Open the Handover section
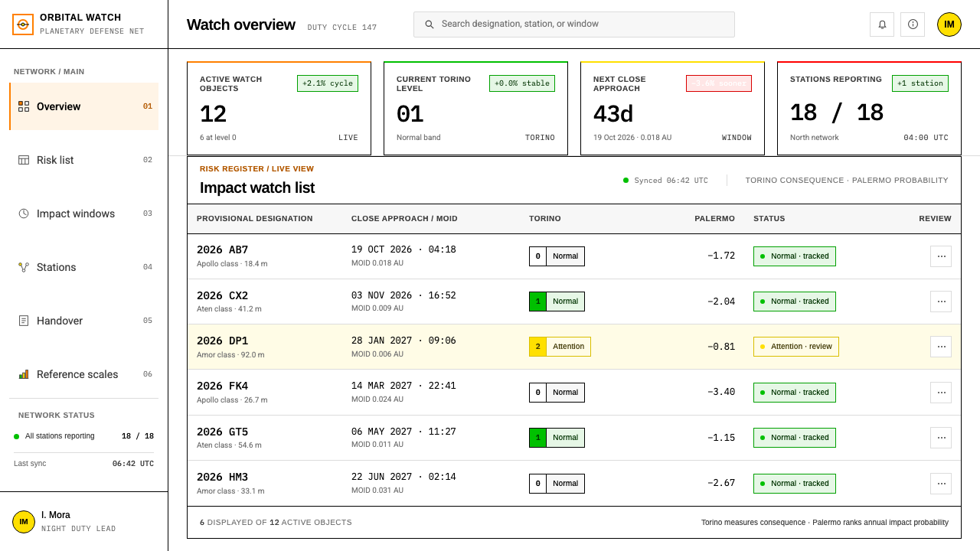The width and height of the screenshot is (980, 551). pyautogui.click(x=84, y=321)
